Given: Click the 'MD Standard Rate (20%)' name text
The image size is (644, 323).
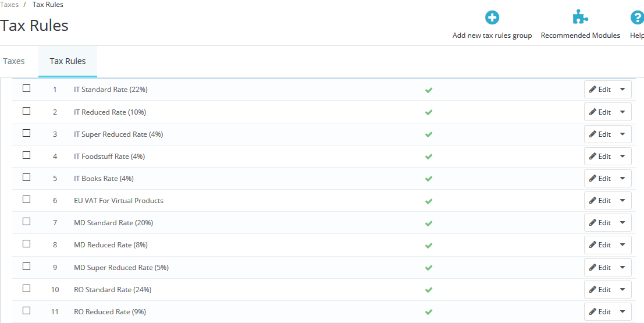Looking at the screenshot, I should [114, 223].
